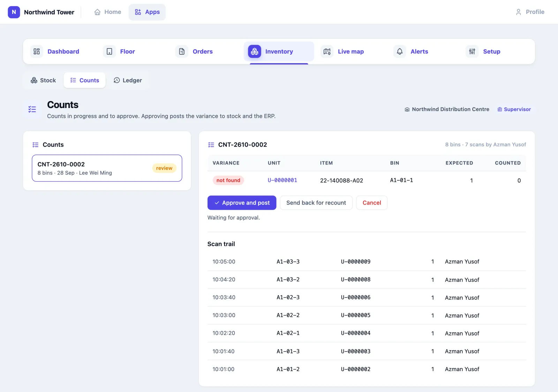Open the Orders section label
Image resolution: width=558 pixels, height=392 pixels.
pyautogui.click(x=203, y=52)
